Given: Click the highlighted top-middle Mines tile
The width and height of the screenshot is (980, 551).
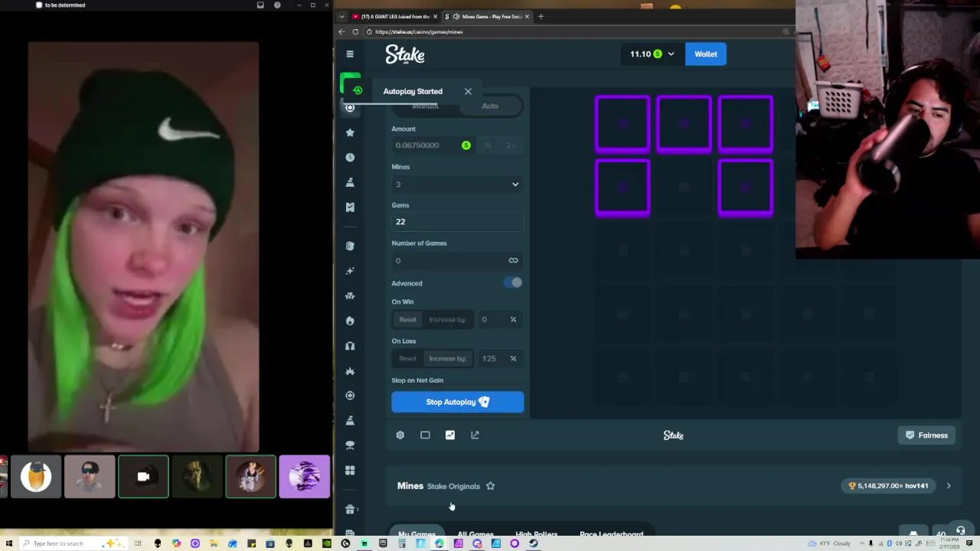Looking at the screenshot, I should point(684,124).
